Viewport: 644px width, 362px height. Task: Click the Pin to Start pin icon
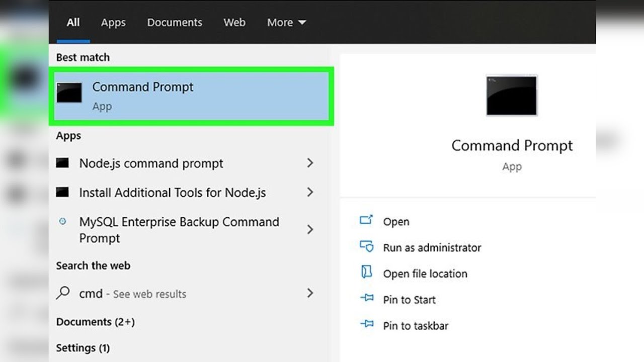tap(367, 298)
